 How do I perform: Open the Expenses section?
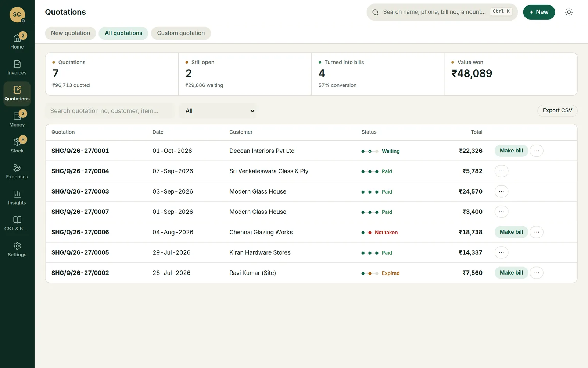point(17,172)
